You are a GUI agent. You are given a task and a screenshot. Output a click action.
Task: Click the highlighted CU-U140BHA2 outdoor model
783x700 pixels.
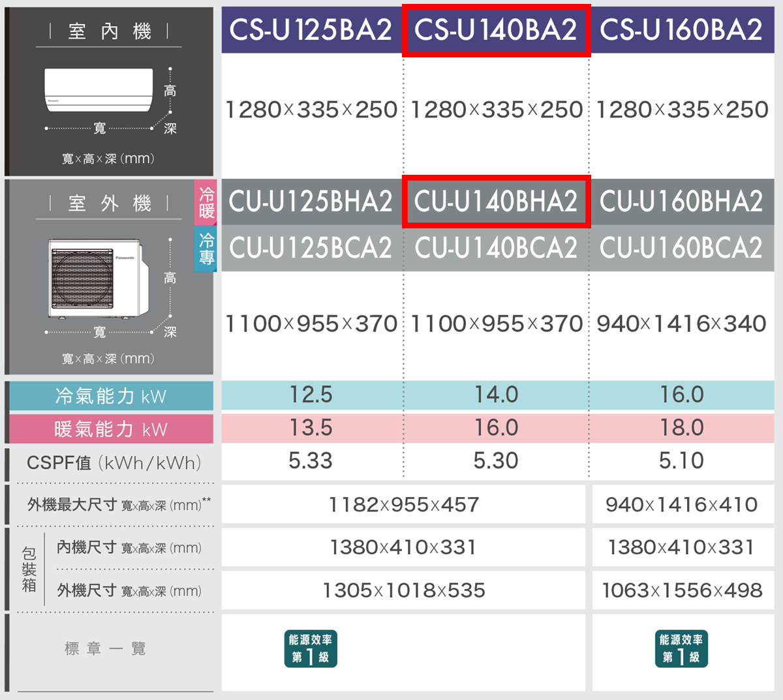(496, 202)
